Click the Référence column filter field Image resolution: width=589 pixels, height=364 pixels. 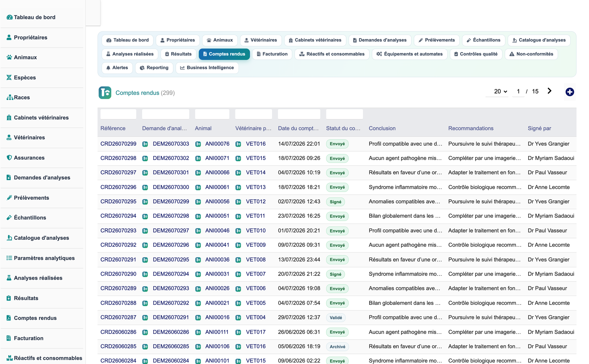pyautogui.click(x=118, y=114)
